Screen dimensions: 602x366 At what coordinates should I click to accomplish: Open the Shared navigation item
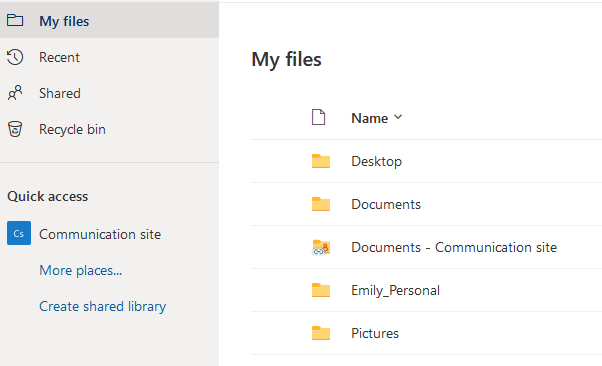click(x=109, y=93)
